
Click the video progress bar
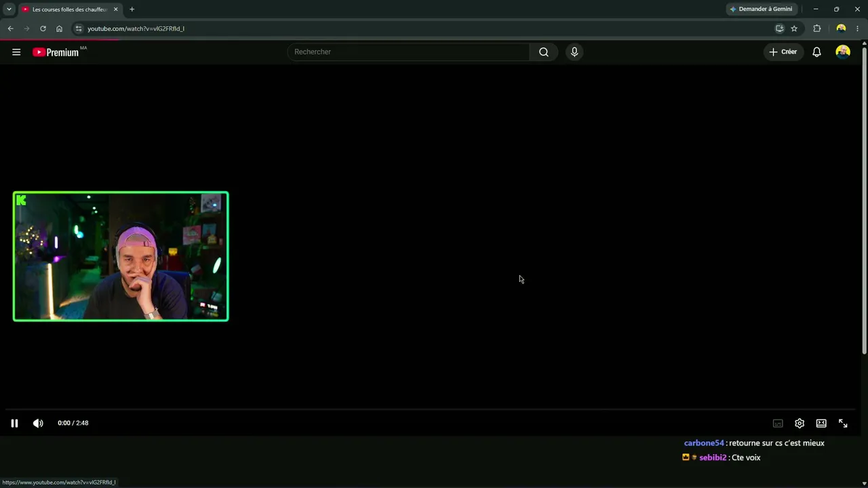tap(431, 409)
